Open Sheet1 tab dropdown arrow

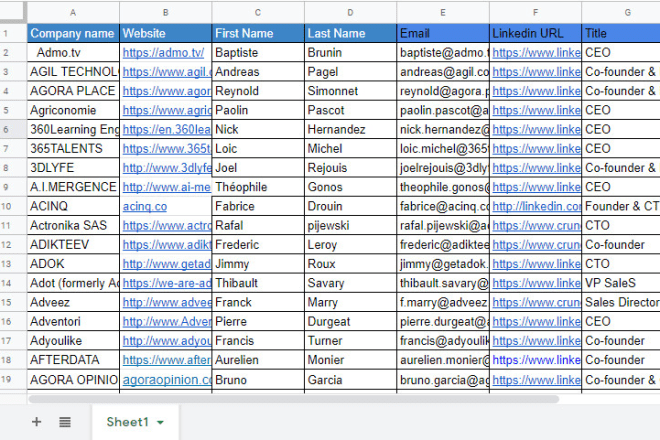pyautogui.click(x=160, y=422)
